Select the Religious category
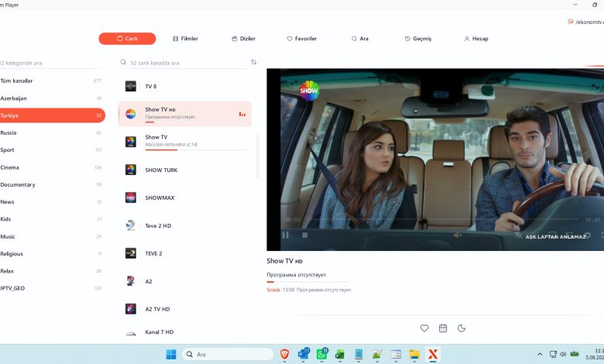 [52, 253]
